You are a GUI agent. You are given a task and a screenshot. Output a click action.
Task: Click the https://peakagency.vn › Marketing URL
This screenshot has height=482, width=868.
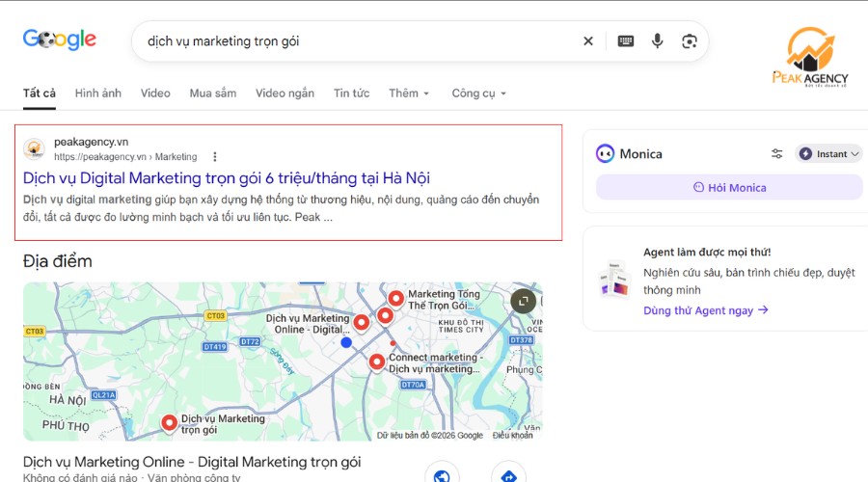coord(125,156)
